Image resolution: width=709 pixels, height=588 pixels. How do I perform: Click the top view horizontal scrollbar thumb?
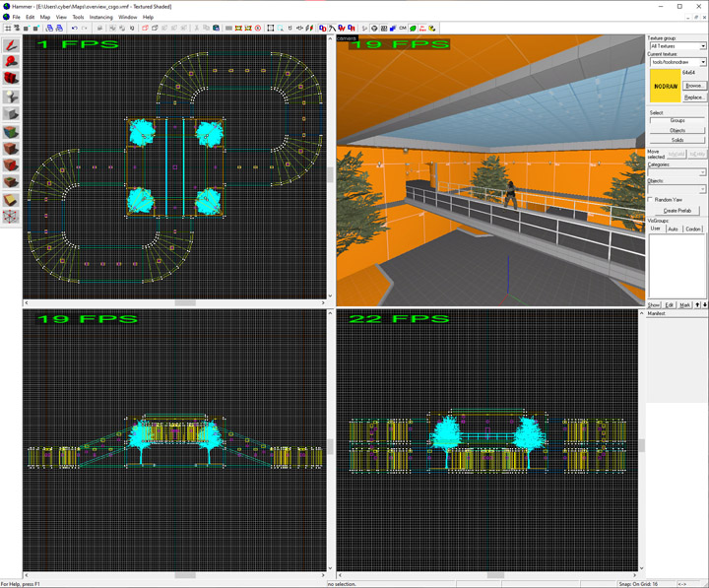(x=185, y=302)
